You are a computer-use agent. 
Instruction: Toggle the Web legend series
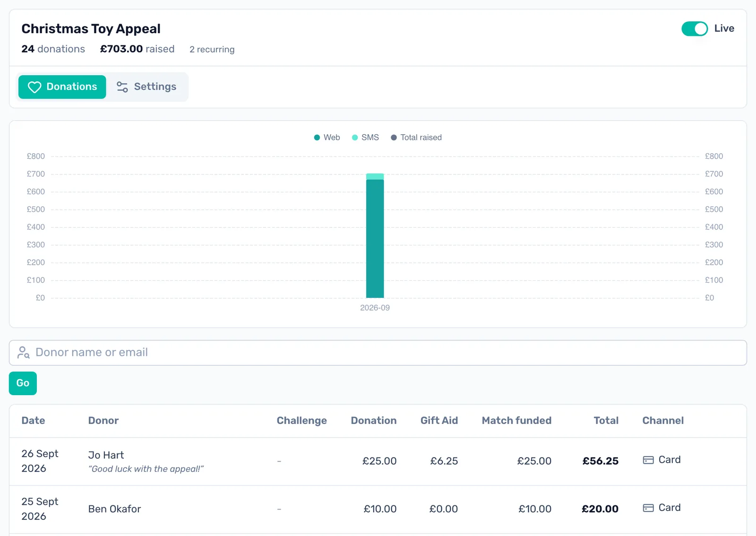[x=327, y=138]
